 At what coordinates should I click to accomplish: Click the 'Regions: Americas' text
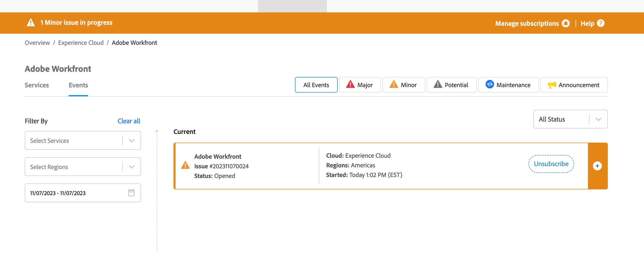point(351,165)
